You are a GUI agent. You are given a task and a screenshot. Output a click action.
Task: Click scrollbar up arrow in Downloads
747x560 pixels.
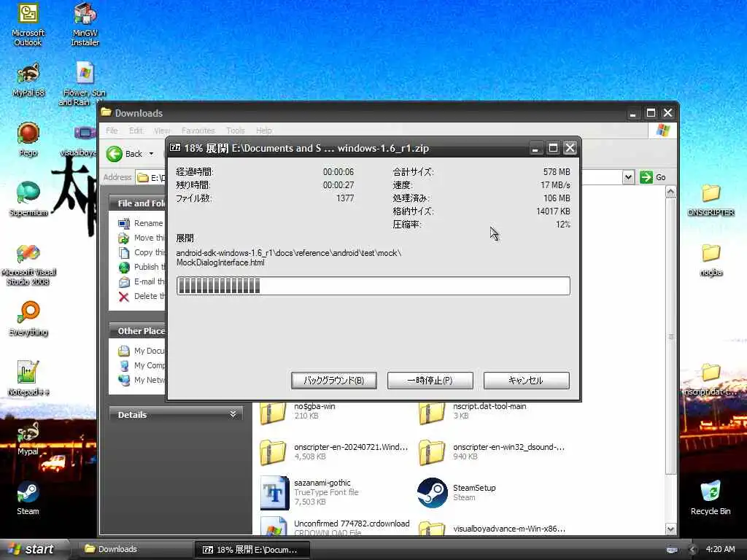pos(671,192)
